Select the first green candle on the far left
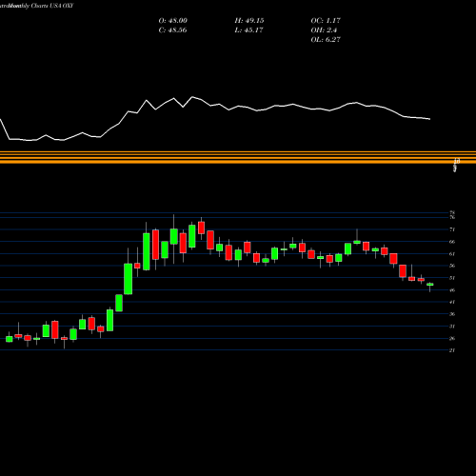 [10, 339]
